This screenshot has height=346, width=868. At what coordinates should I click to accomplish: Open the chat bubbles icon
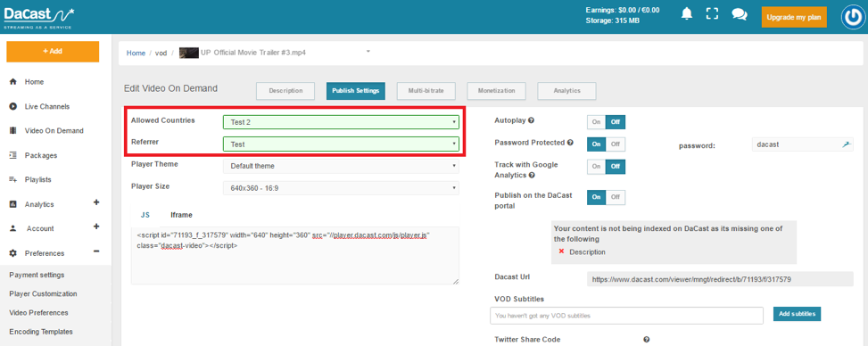coord(739,14)
